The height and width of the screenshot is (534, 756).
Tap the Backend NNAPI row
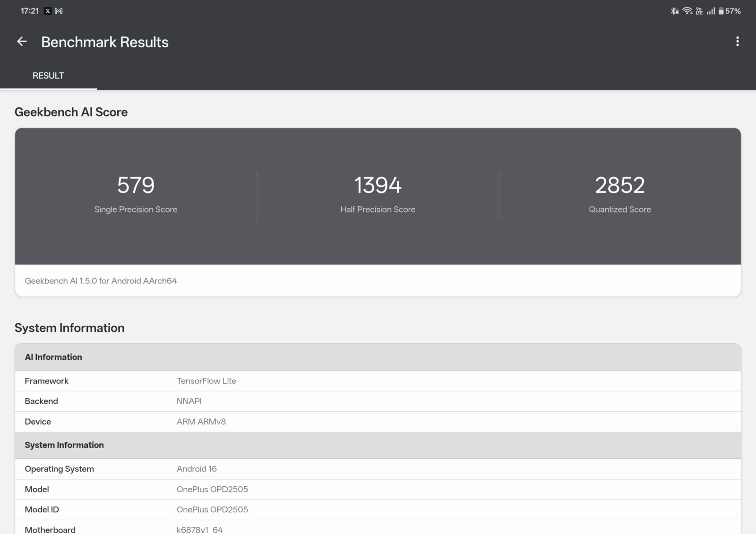378,401
